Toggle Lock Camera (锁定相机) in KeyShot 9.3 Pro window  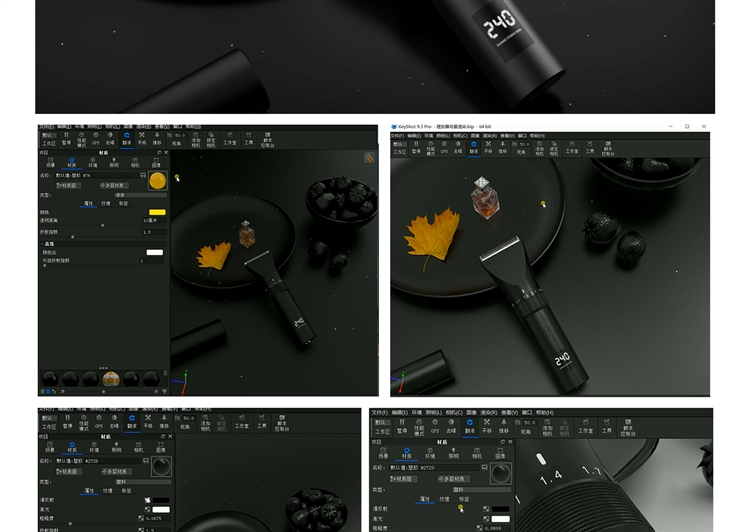click(554, 148)
